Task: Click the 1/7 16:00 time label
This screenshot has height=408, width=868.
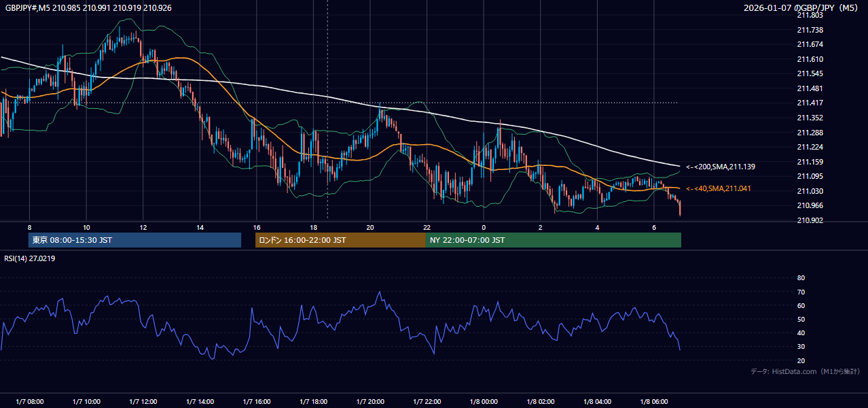Action: 256,401
